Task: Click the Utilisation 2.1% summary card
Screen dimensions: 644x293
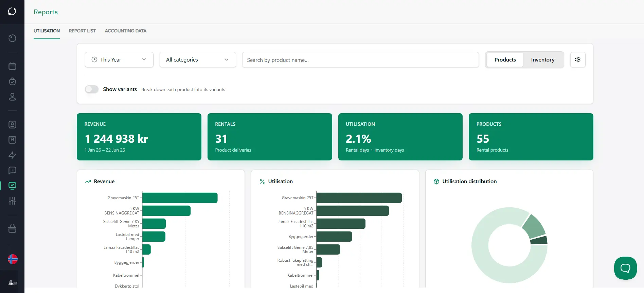Action: pos(400,137)
